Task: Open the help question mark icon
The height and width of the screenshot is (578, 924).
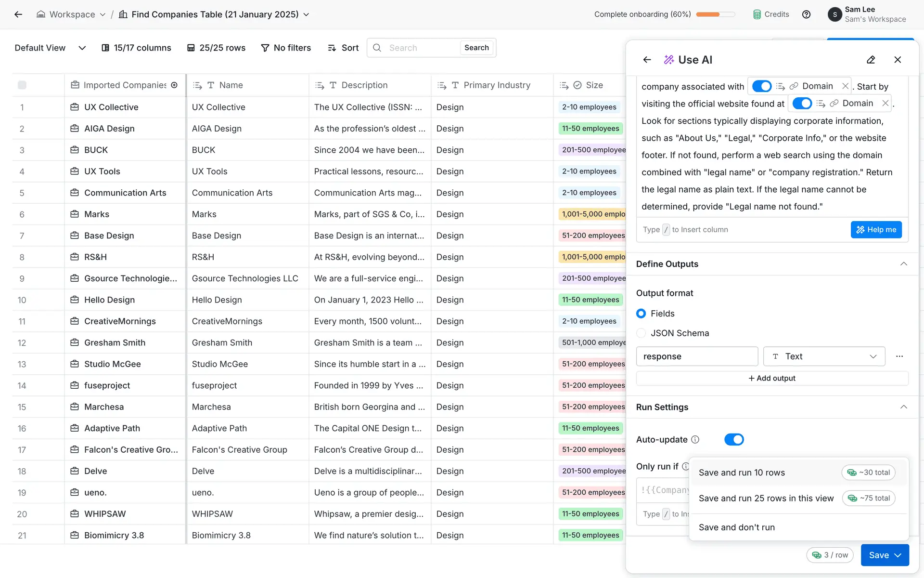Action: [806, 14]
